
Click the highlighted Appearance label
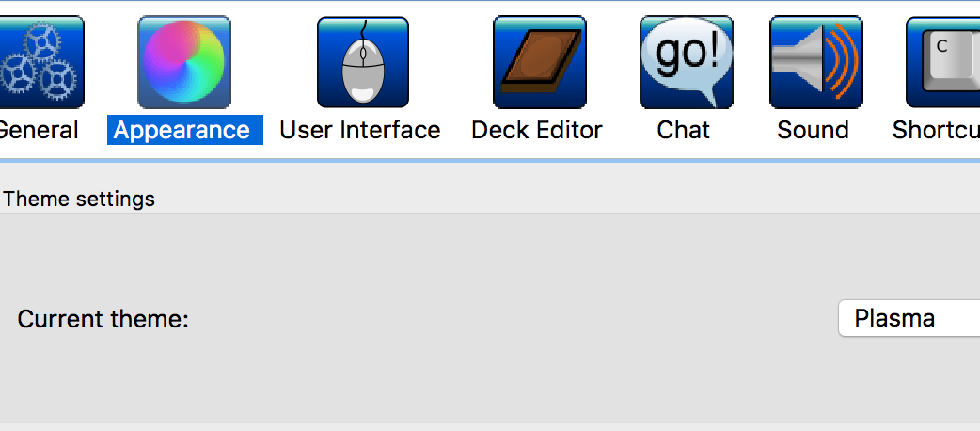[x=185, y=130]
